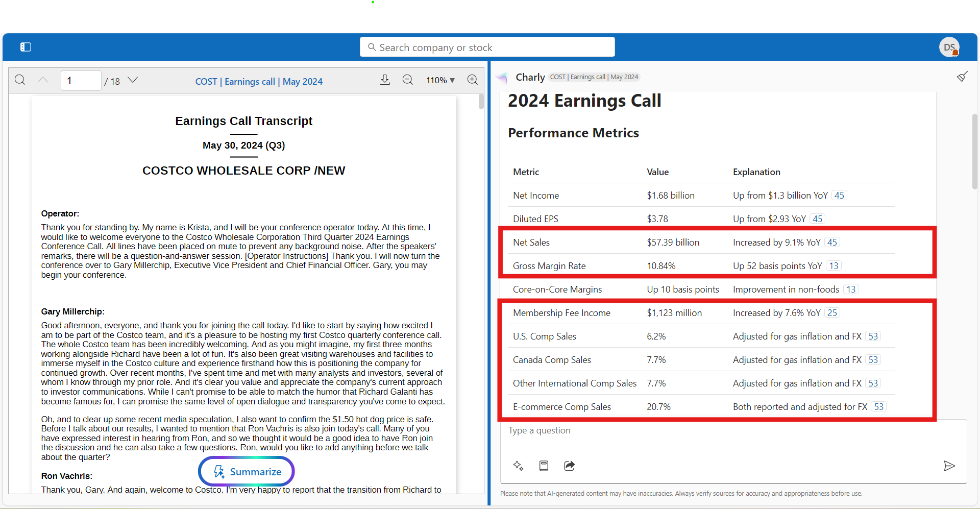Open the DS user profile avatar
The image size is (980, 509).
point(949,47)
